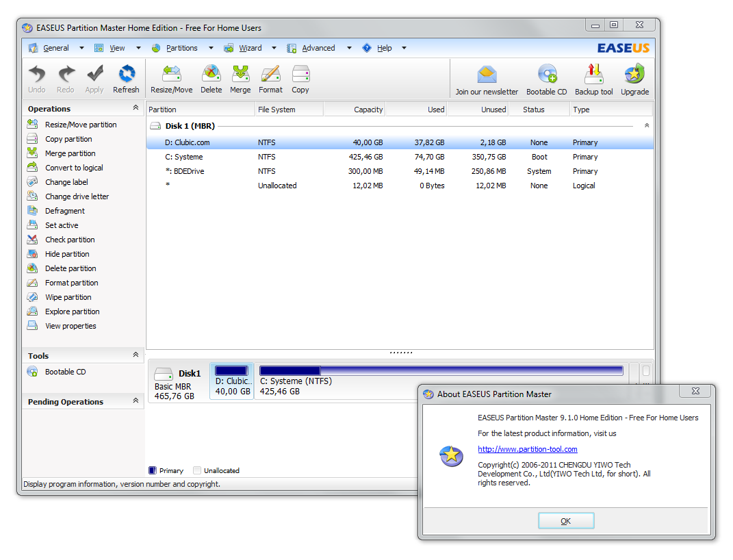
Task: Collapse the Tools panel
Action: click(136, 355)
